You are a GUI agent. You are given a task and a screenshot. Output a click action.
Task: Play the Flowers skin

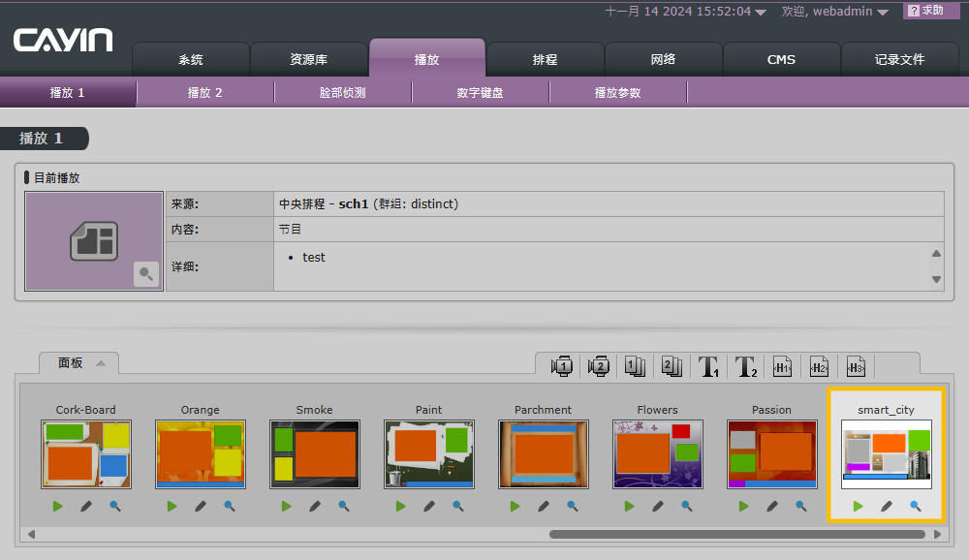point(629,506)
